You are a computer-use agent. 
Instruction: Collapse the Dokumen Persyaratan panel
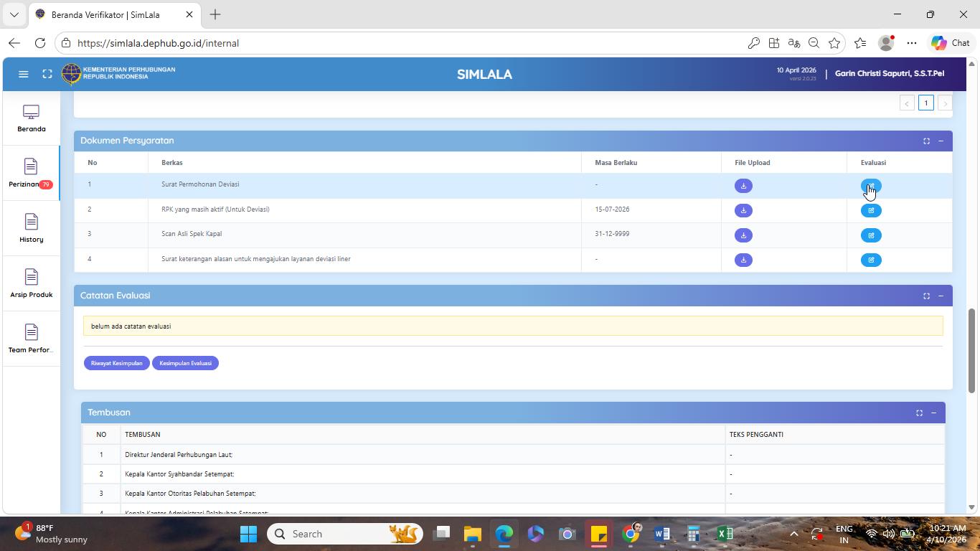pos(941,141)
